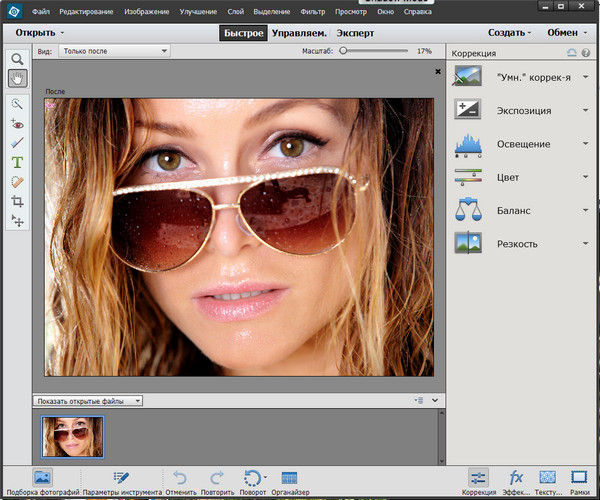Toggle the Подборка фотографий photo bin
The width and height of the screenshot is (600, 500).
pyautogui.click(x=42, y=478)
